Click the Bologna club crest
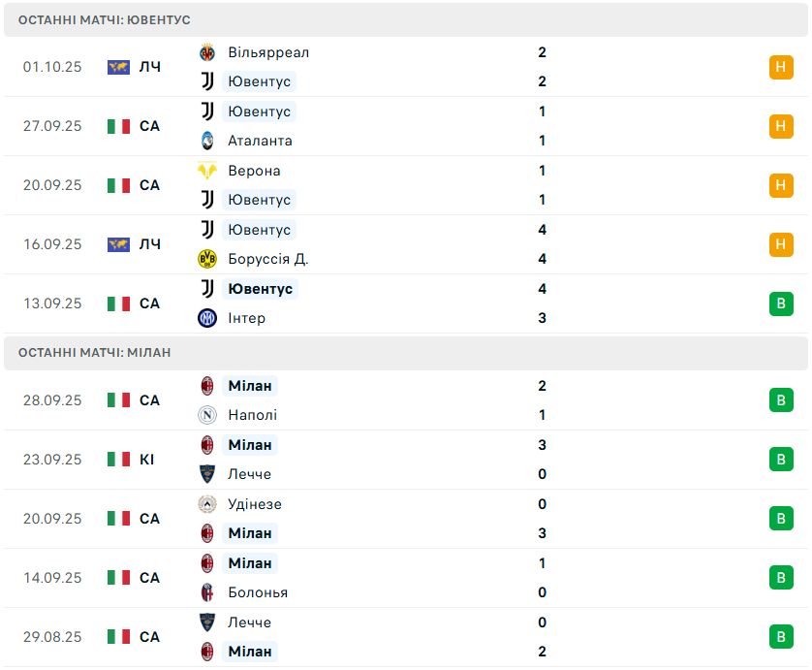812x670 pixels. point(206,592)
